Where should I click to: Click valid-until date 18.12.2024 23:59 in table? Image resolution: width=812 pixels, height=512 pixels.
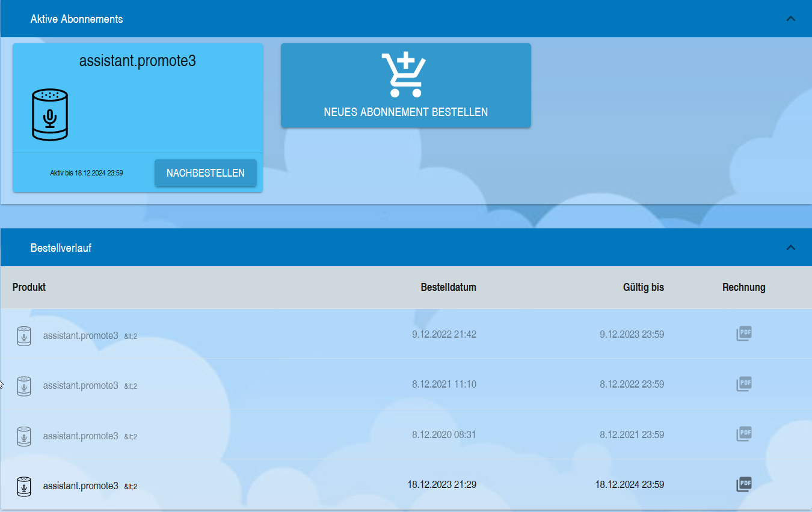coord(630,484)
